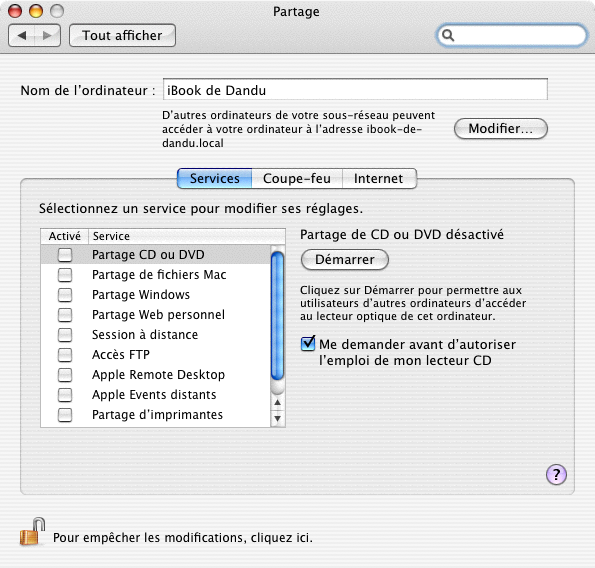
Task: Click the Modifier… button
Action: 501,129
